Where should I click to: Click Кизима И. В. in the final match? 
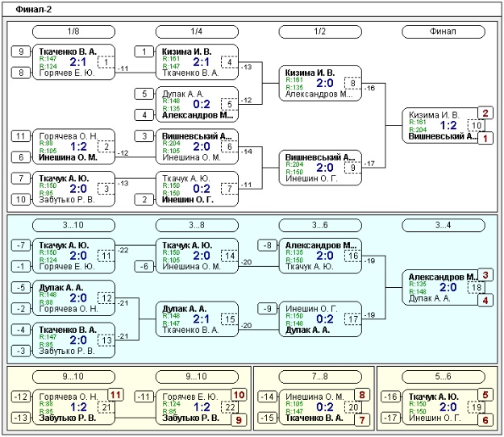coord(434,114)
